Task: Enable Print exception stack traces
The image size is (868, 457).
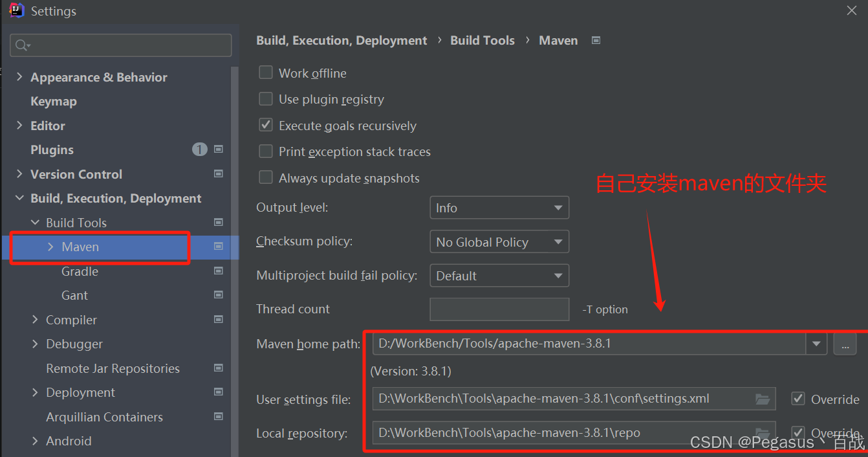Action: click(x=265, y=151)
